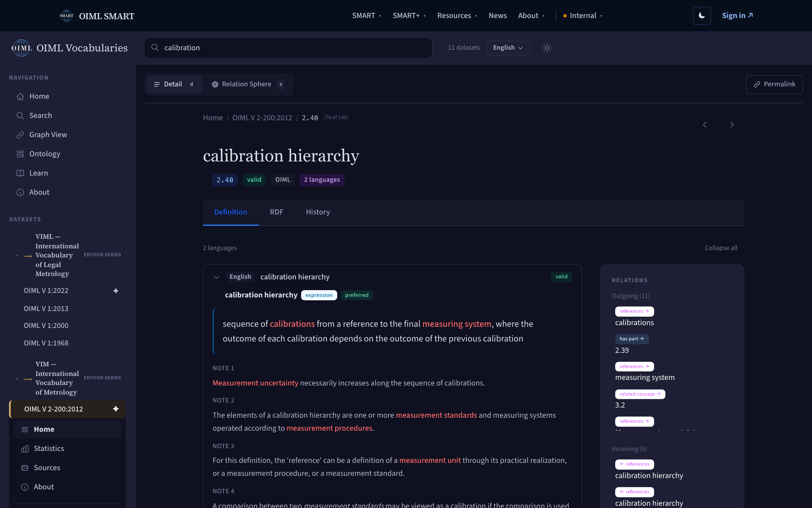Open Home in the navigation sidebar

pos(67,97)
